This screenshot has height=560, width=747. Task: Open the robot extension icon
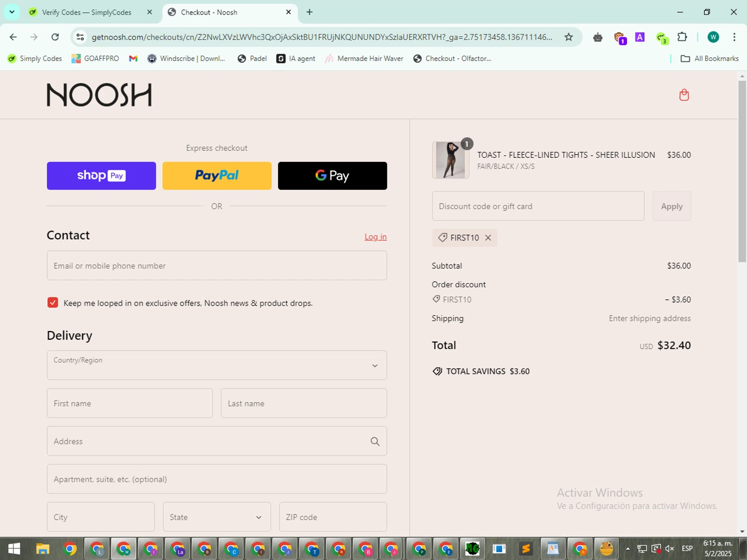point(598,37)
